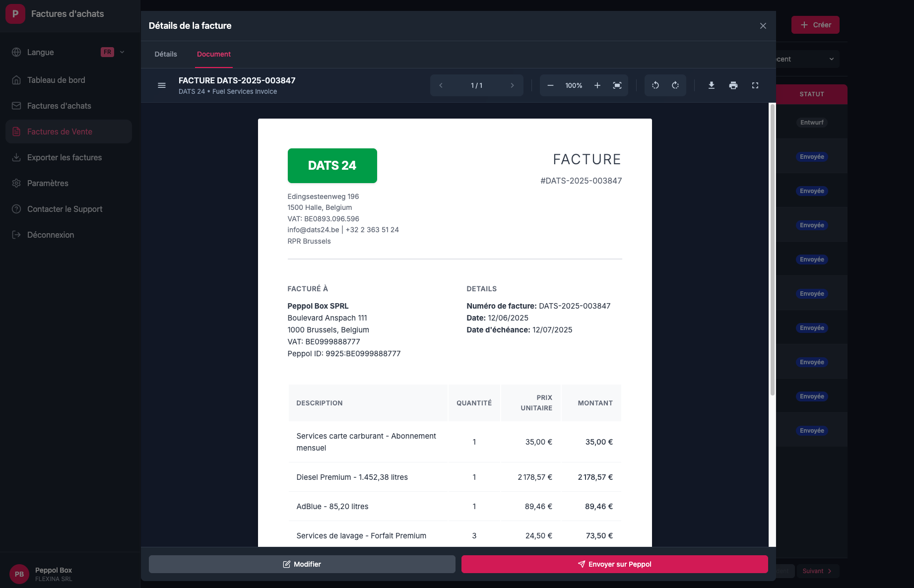Open Exporter les factures page
The height and width of the screenshot is (588, 914).
point(68,157)
